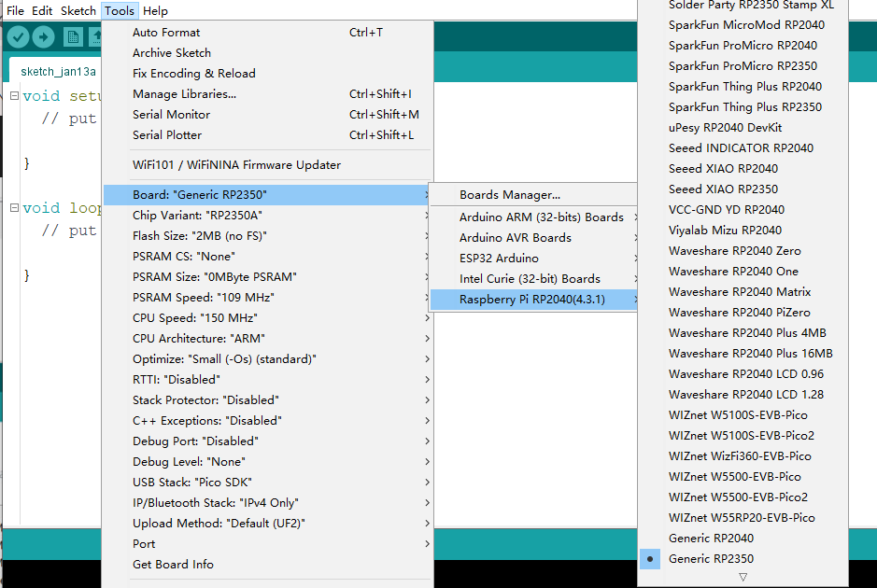Image resolution: width=877 pixels, height=588 pixels.
Task: Open Manage Libraries...
Action: tap(268, 94)
